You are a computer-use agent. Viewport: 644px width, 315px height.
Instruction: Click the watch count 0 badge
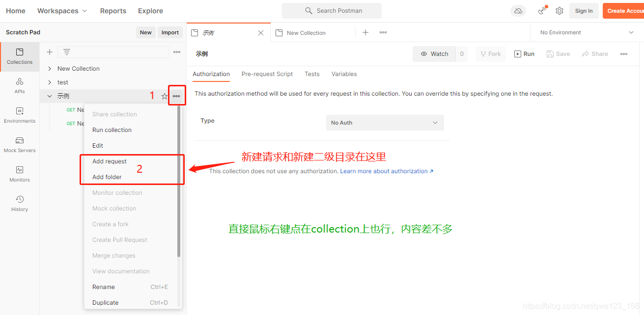(x=462, y=54)
